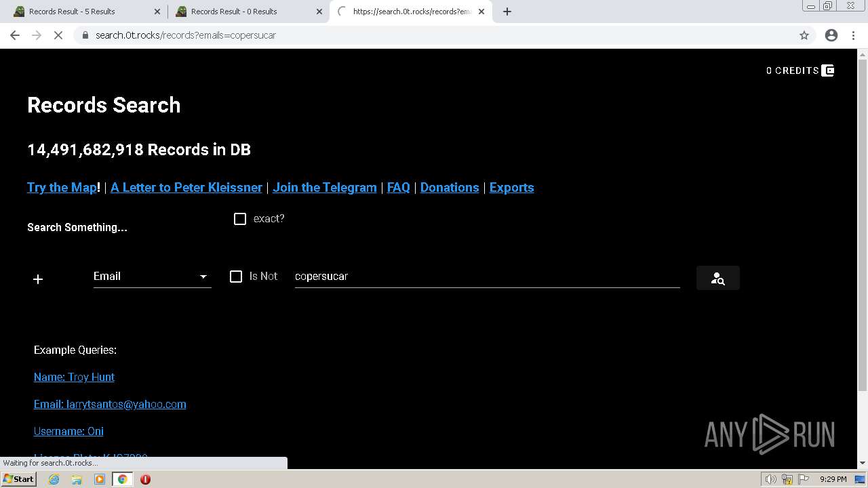Open Chrome three-dot menu
Screen dimensions: 868x488
pyautogui.click(x=853, y=35)
